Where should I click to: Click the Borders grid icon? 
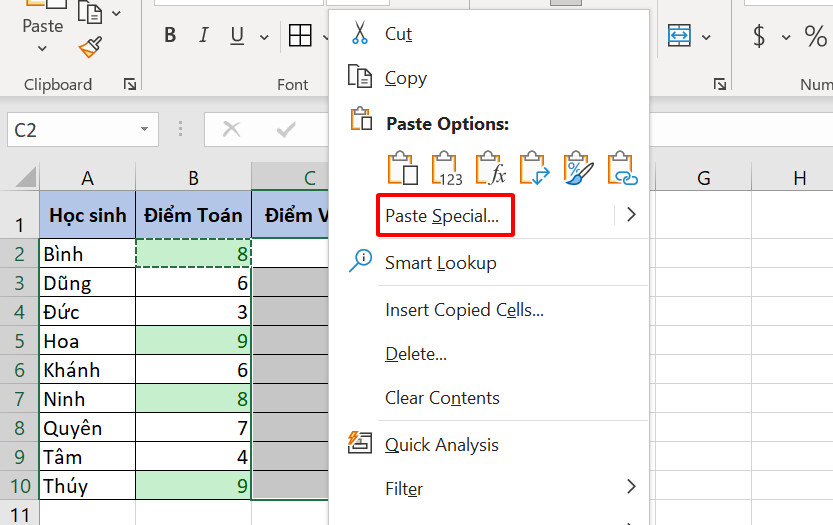(x=300, y=36)
